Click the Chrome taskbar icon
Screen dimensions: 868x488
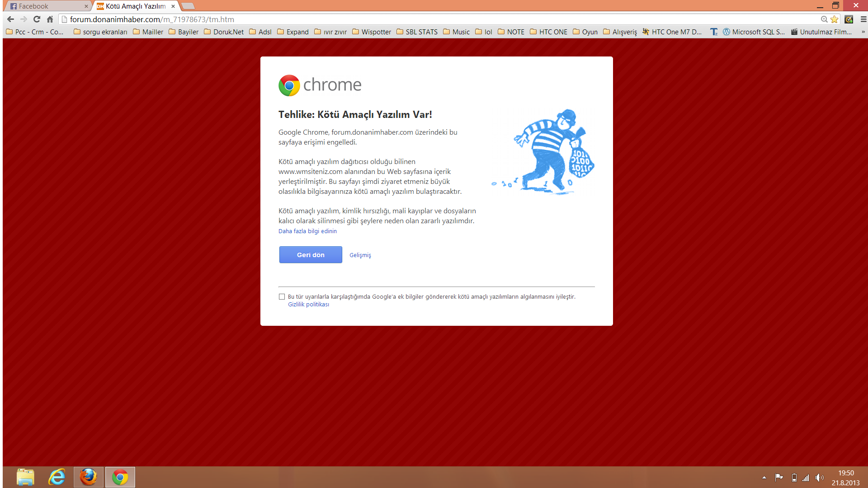(x=120, y=477)
